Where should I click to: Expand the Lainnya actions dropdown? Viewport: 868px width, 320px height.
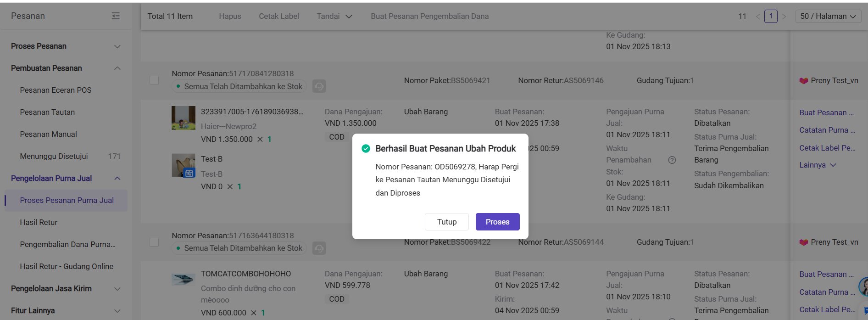818,165
